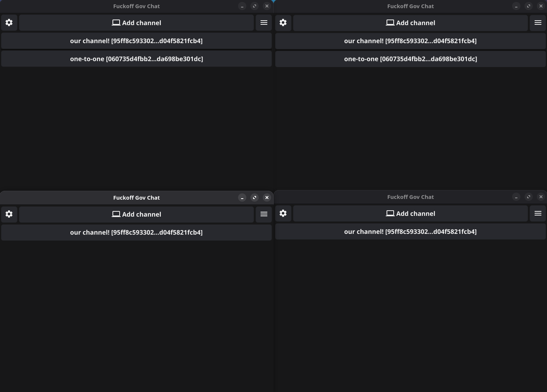Click Add channel in the top-left window
Image resolution: width=547 pixels, height=392 pixels.
136,23
